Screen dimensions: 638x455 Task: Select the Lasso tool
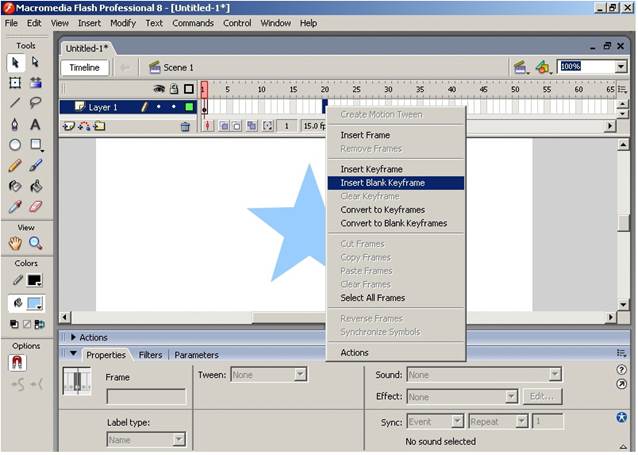pos(35,103)
